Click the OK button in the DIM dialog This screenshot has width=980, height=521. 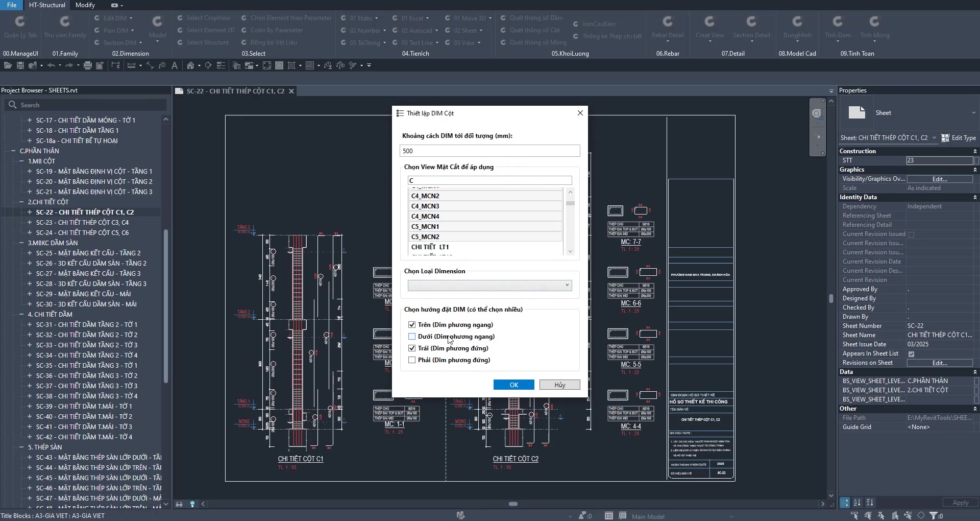point(514,385)
